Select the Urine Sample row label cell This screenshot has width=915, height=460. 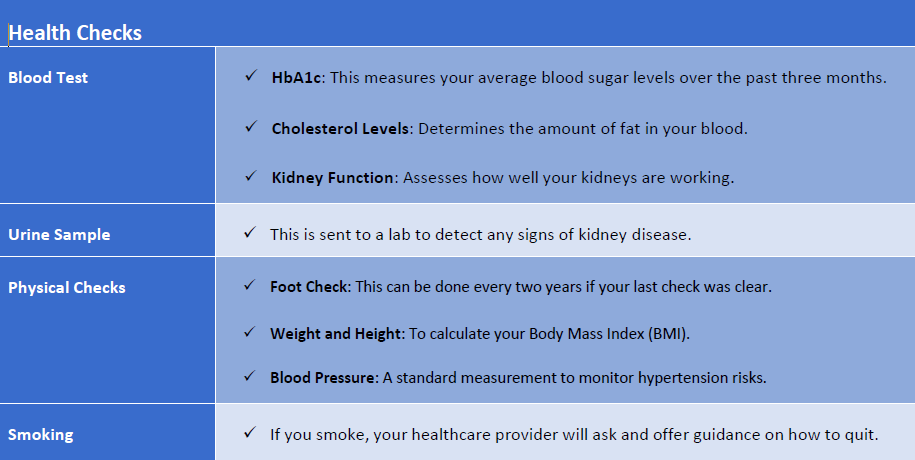(107, 231)
